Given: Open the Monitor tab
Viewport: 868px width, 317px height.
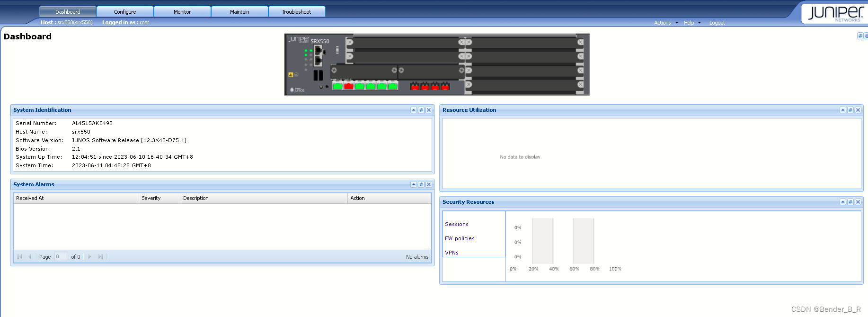Looking at the screenshot, I should [182, 12].
